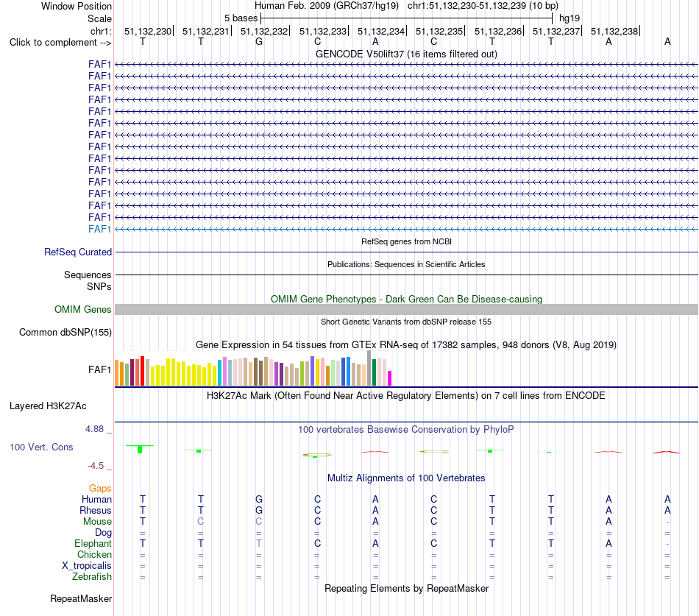Click the Human species label in Multiz
This screenshot has height=616, width=699.
[x=96, y=499]
